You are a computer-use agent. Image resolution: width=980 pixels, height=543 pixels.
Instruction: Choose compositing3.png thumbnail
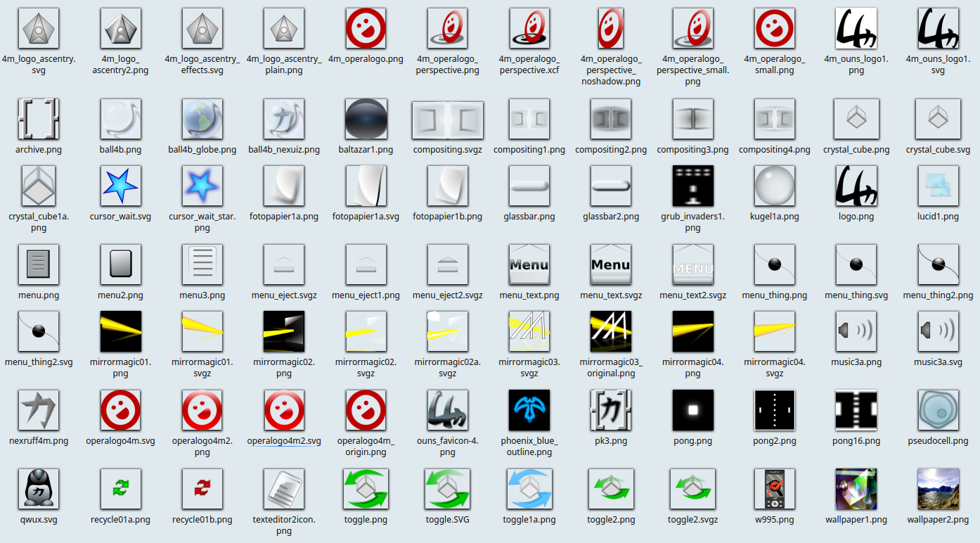pos(693,119)
